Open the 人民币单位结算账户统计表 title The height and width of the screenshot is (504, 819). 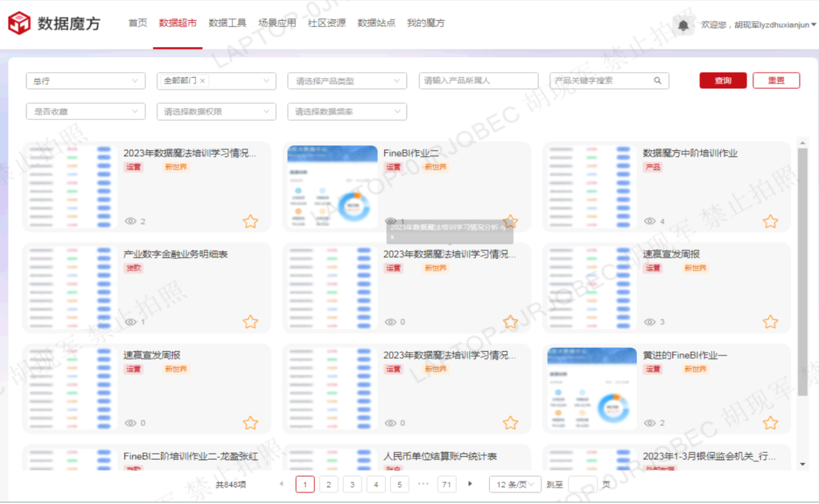(x=440, y=456)
